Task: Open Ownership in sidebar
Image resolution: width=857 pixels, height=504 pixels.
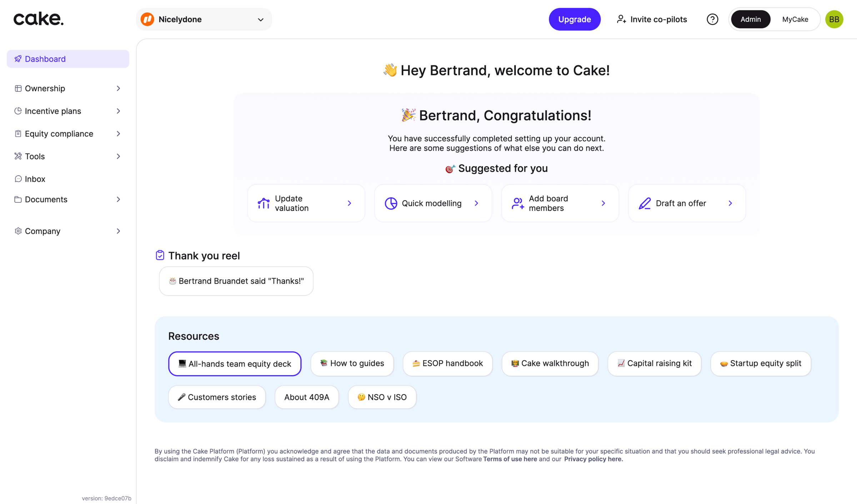Action: pos(68,89)
